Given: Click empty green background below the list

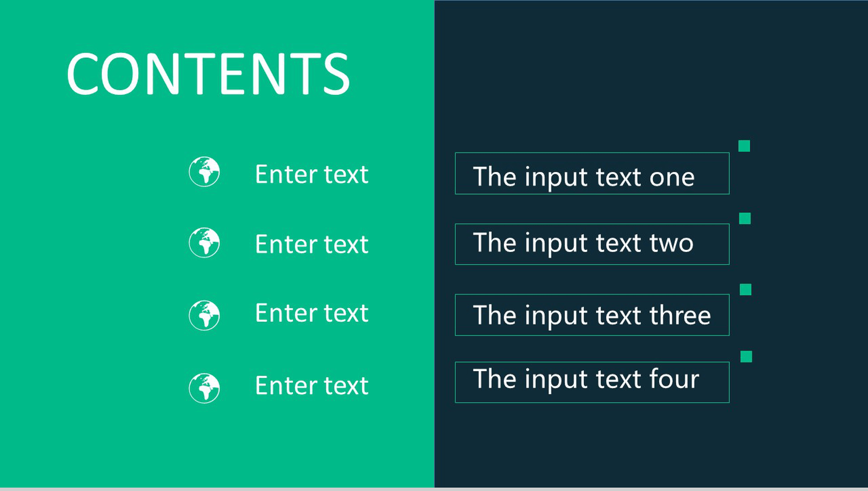Looking at the screenshot, I should point(217,450).
